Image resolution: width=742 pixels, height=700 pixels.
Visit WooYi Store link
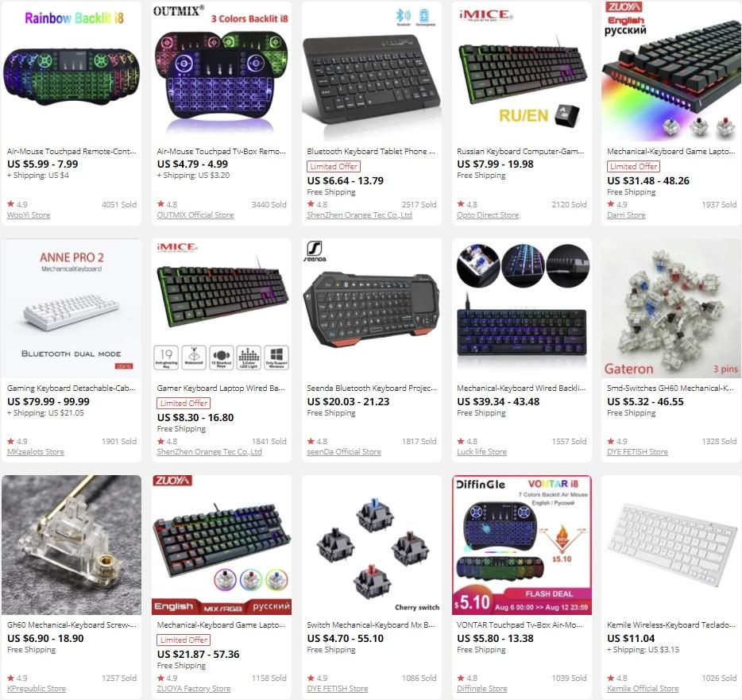tap(29, 215)
